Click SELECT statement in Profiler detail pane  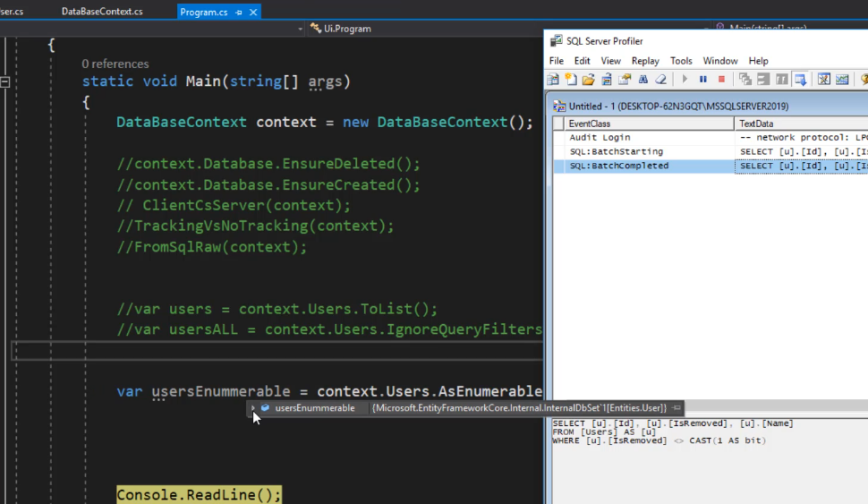(673, 423)
